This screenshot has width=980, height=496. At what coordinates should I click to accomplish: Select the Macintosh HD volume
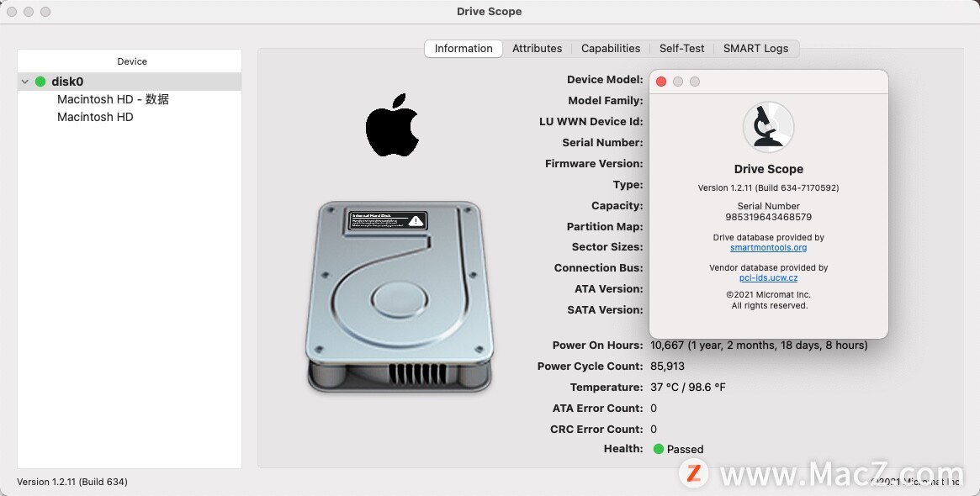click(x=95, y=117)
